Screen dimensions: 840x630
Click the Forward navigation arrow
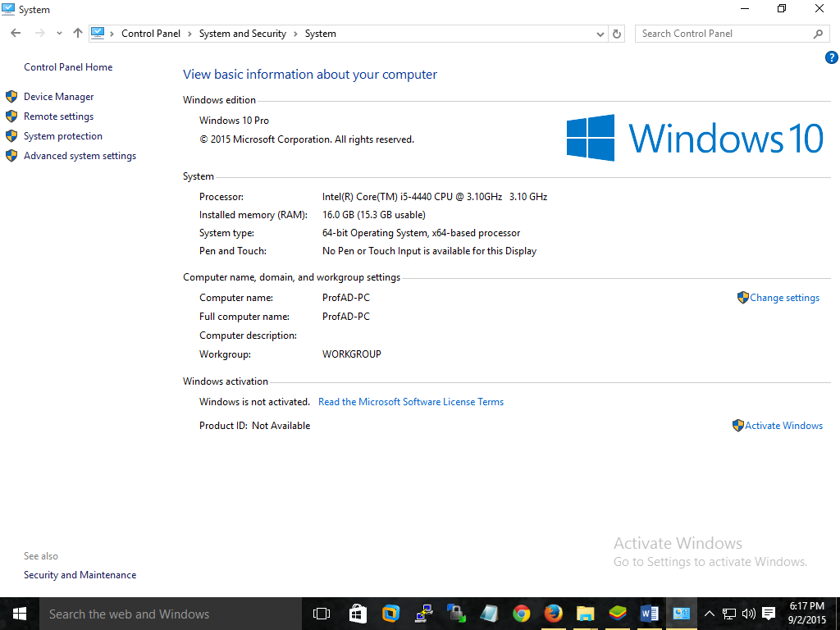[39, 33]
